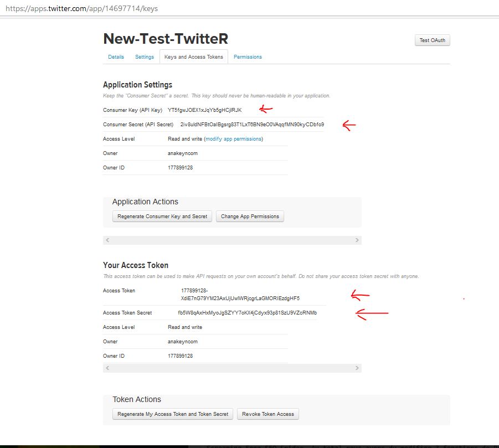Click the Consumer Secret value starting with 2iv8uldNFBt

(252, 125)
